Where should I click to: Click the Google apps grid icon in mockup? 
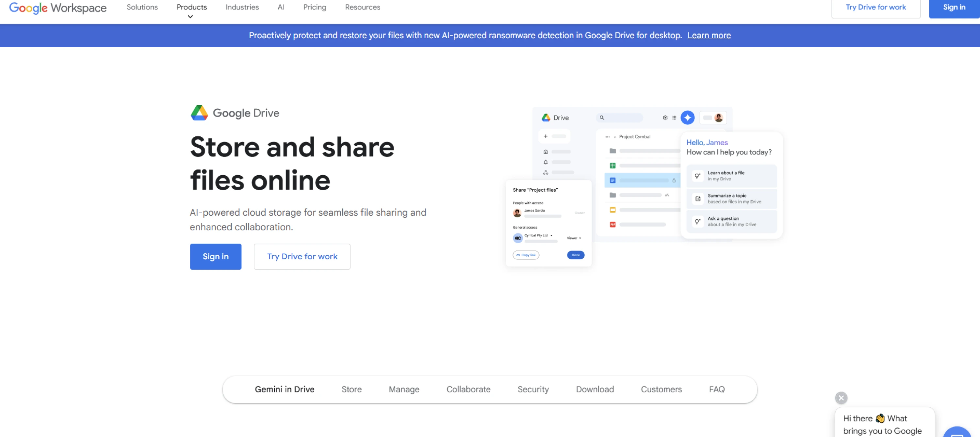coord(675,118)
